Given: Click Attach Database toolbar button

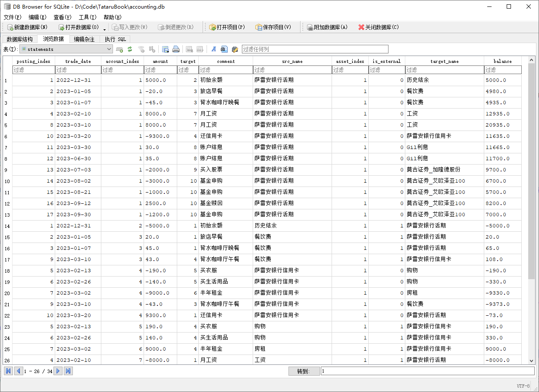Looking at the screenshot, I should 327,27.
